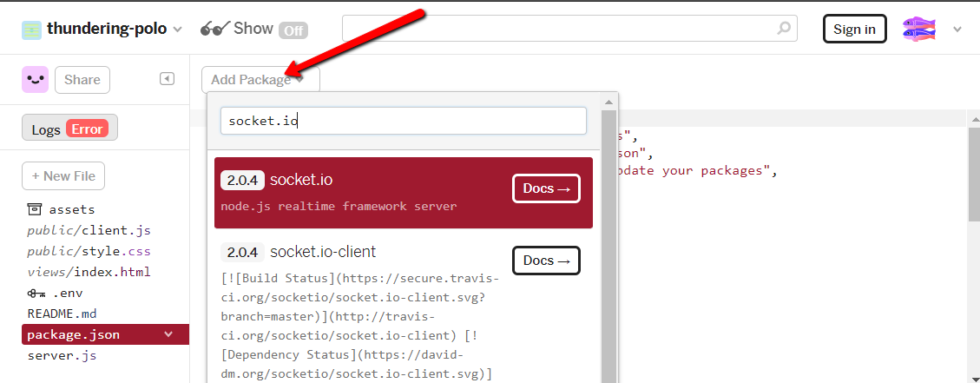Click the 2.0.4 version badge of socket.io-client
Viewport: 980px width, 383px height.
(x=242, y=252)
